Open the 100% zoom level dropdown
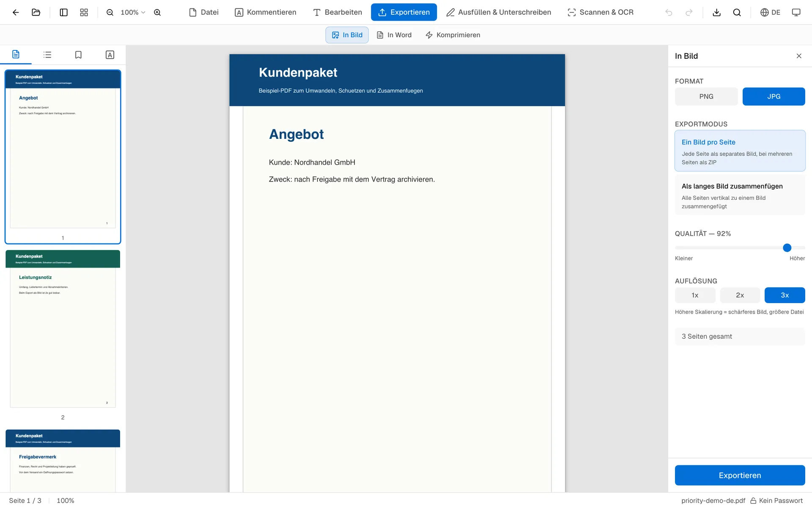The image size is (812, 508). pos(133,12)
